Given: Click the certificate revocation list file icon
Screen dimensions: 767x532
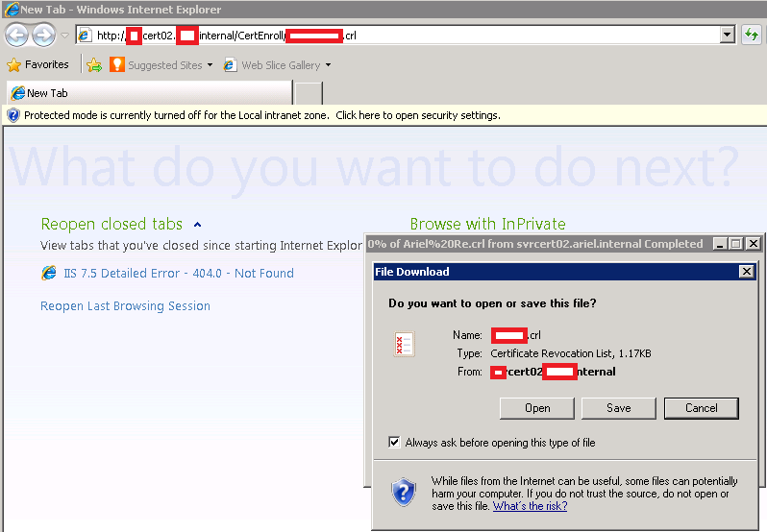Looking at the screenshot, I should [404, 344].
